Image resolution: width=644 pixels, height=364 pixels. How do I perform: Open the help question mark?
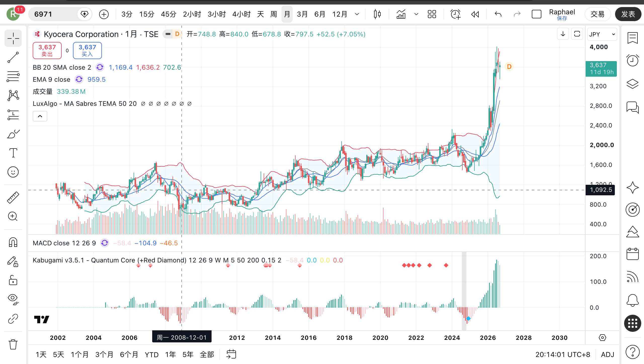632,352
